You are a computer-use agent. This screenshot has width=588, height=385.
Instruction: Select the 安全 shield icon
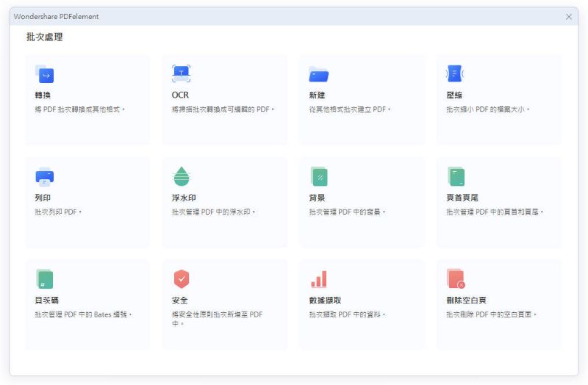click(182, 279)
